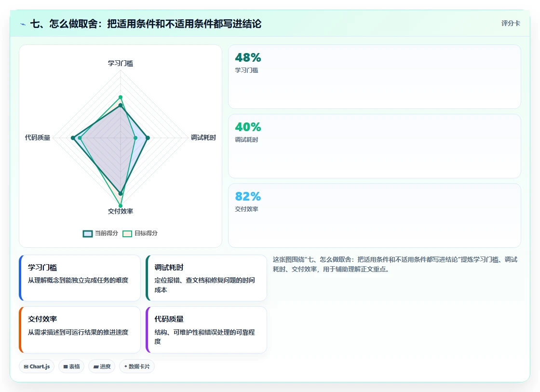Click the small icon beside the section heading
The image size is (540, 392).
coord(23,24)
